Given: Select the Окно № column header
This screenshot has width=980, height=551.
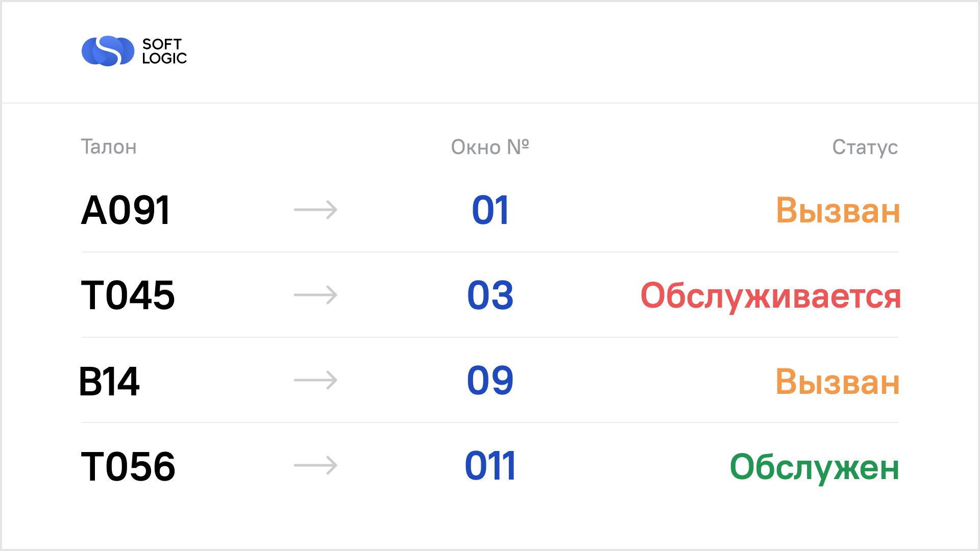Looking at the screenshot, I should click(x=490, y=147).
